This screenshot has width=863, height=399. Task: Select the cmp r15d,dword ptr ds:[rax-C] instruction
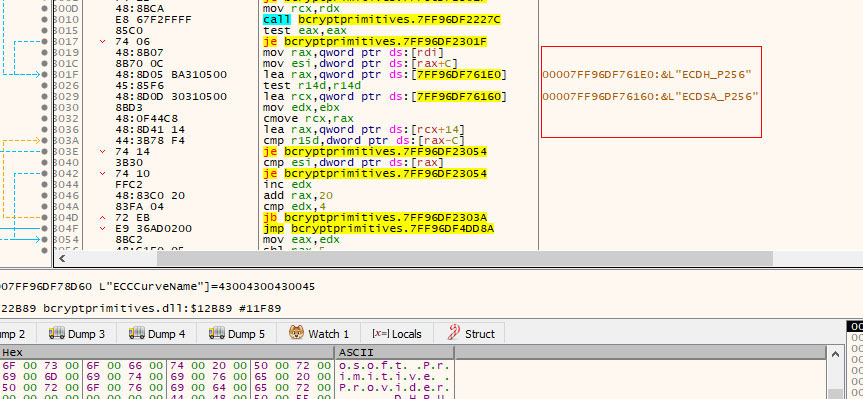coord(364,140)
